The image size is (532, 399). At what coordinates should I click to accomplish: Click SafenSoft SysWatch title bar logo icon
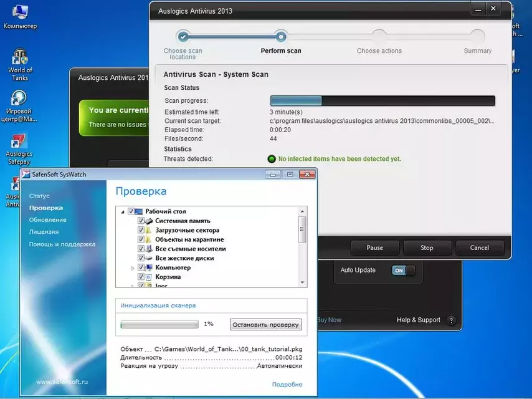[26, 174]
